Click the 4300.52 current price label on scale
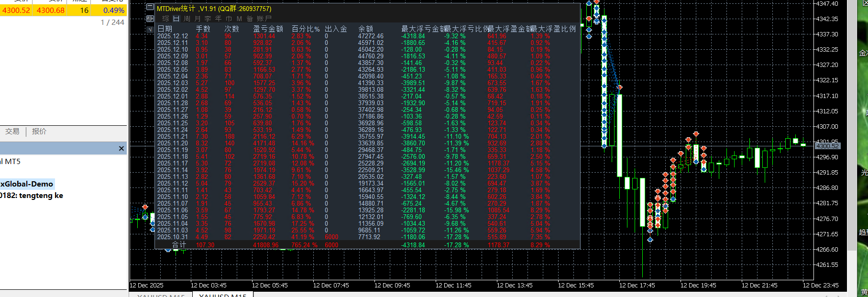This screenshot has height=297, width=868. pyautogui.click(x=827, y=146)
